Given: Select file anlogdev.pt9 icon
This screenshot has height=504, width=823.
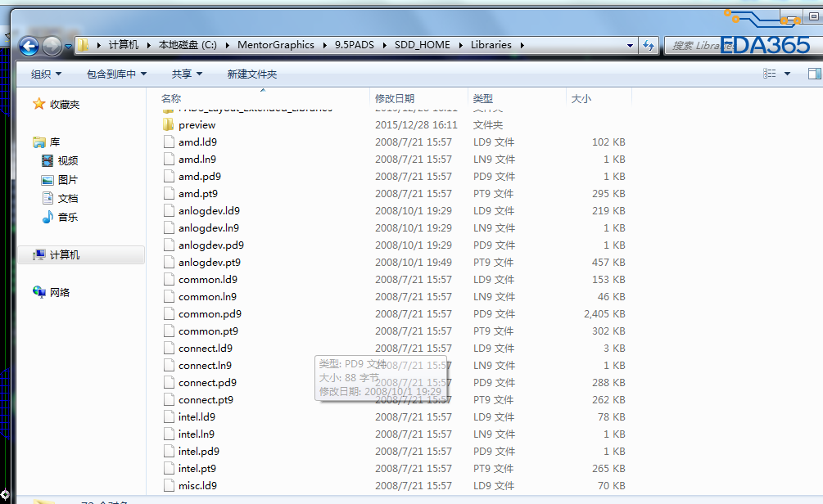Looking at the screenshot, I should pyautogui.click(x=169, y=262).
